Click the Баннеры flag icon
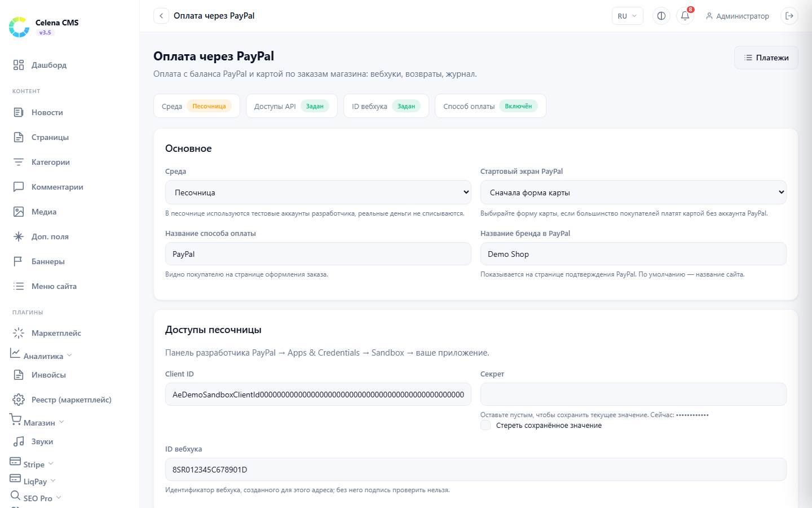The width and height of the screenshot is (812, 508). [x=19, y=261]
